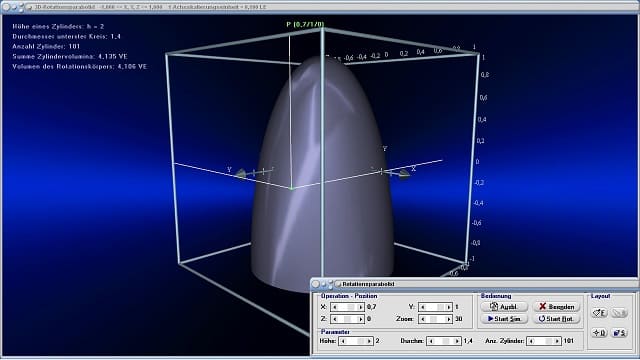
Task: Click the green point marker at axis origin
Action: (291, 189)
